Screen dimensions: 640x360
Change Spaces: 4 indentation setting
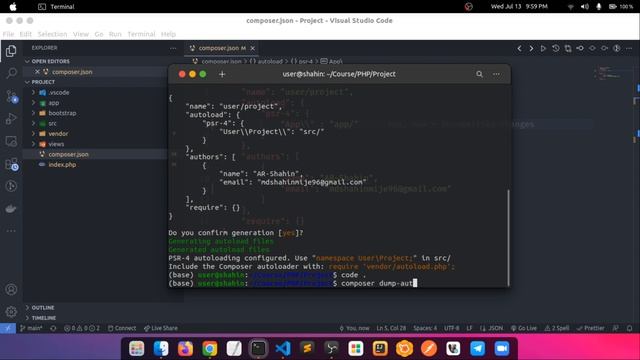[x=425, y=328]
